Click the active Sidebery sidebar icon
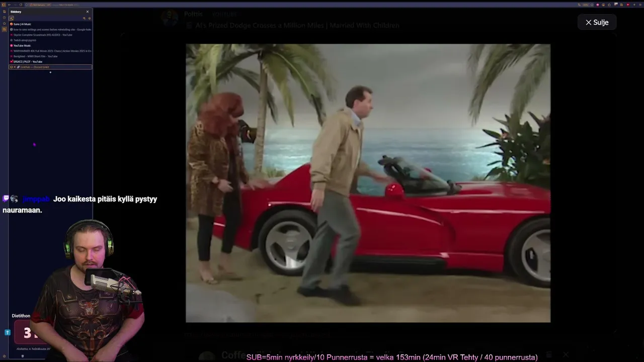This screenshot has width=644, height=362. pyautogui.click(x=5, y=29)
